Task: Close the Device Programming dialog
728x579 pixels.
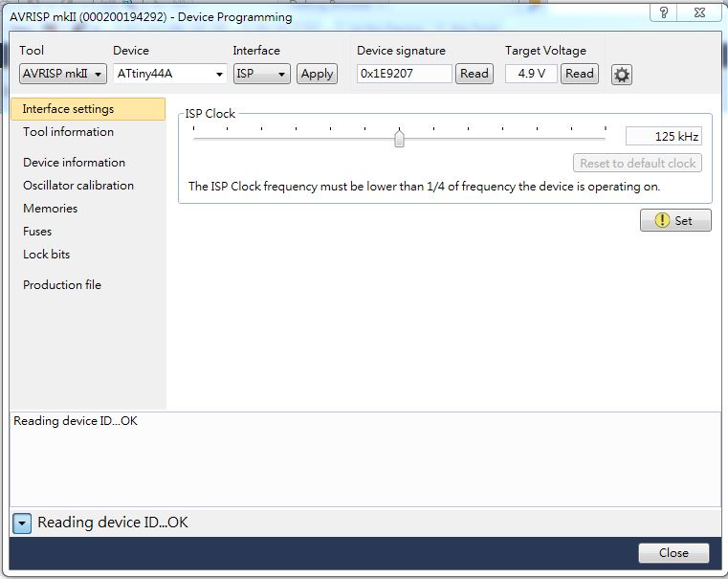Action: (673, 553)
